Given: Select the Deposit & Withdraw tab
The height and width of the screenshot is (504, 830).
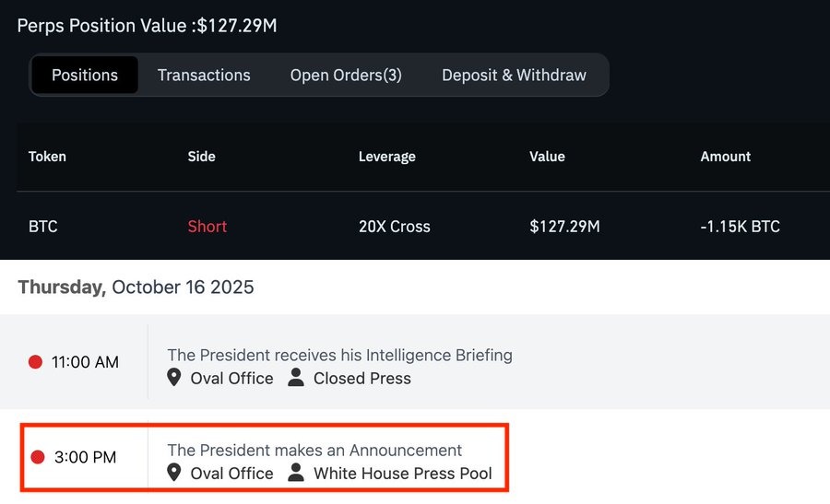Looking at the screenshot, I should (514, 76).
